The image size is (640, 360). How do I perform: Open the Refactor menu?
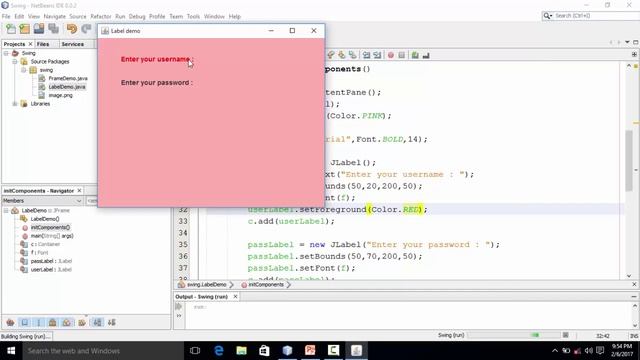101,16
